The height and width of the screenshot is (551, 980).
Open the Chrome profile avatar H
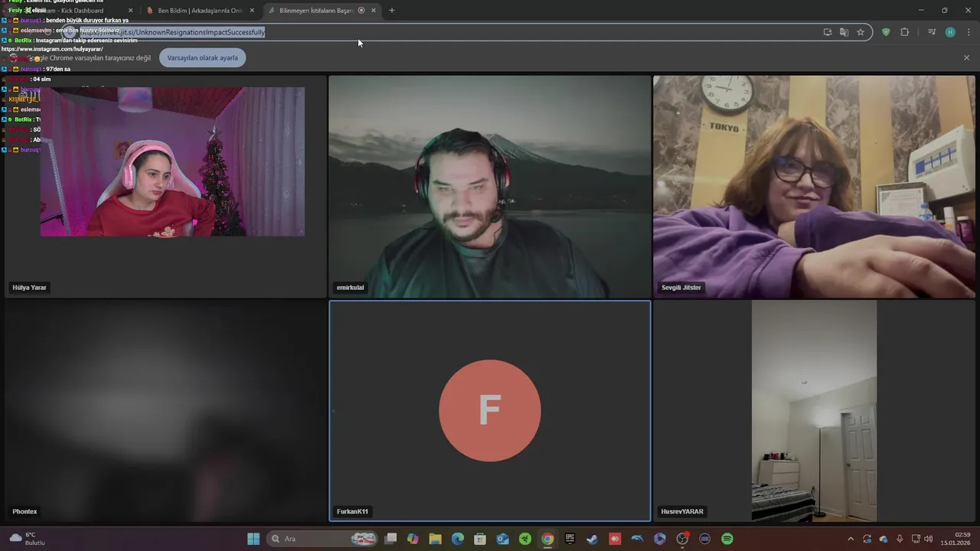pyautogui.click(x=950, y=32)
